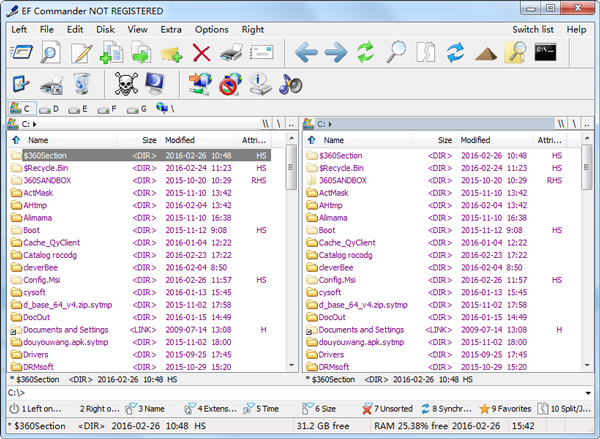Switch to drive D
Image resolution: width=600 pixels, height=439 pixels.
[49, 109]
